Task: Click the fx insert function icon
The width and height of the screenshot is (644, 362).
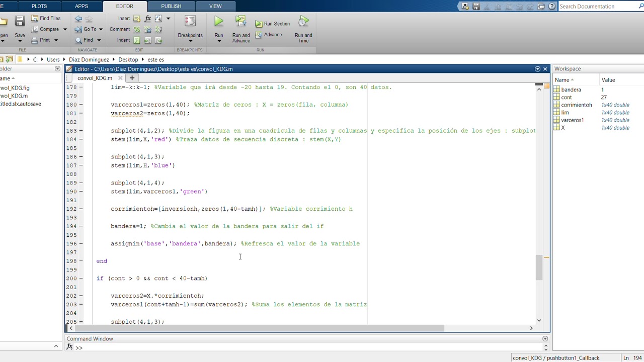Action: [x=147, y=18]
